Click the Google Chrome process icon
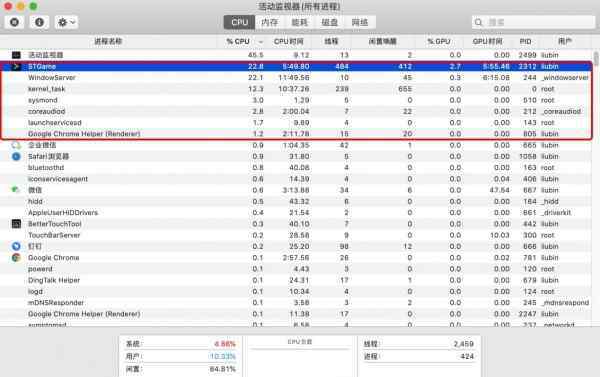This screenshot has width=600, height=377. tap(16, 258)
